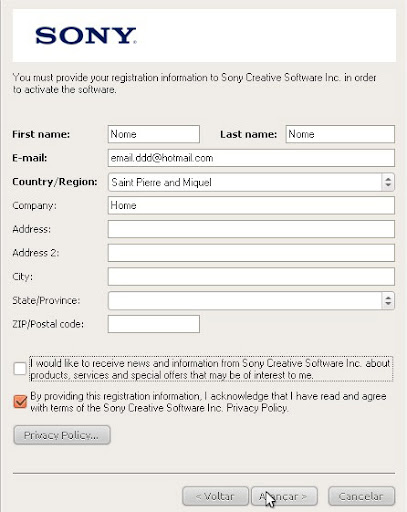Click the First name field

[154, 134]
